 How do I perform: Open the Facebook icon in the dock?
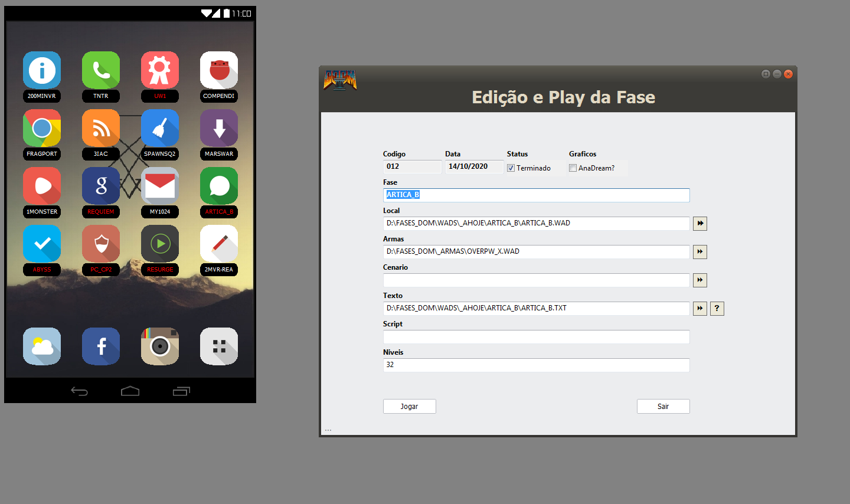tap(101, 346)
